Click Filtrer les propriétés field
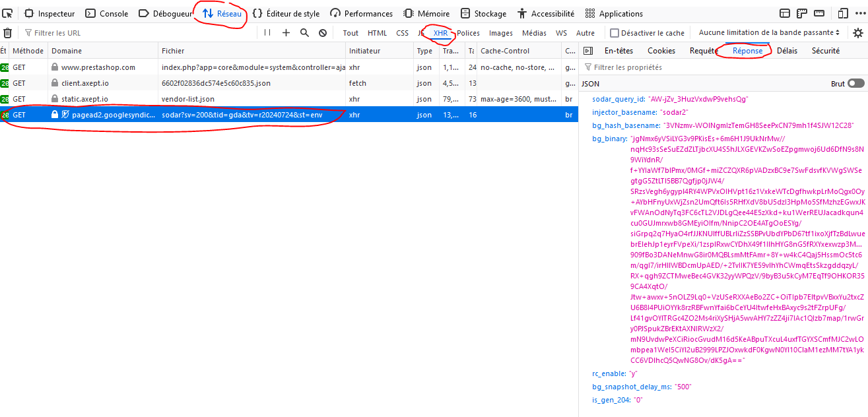This screenshot has width=868, height=417. (x=723, y=67)
